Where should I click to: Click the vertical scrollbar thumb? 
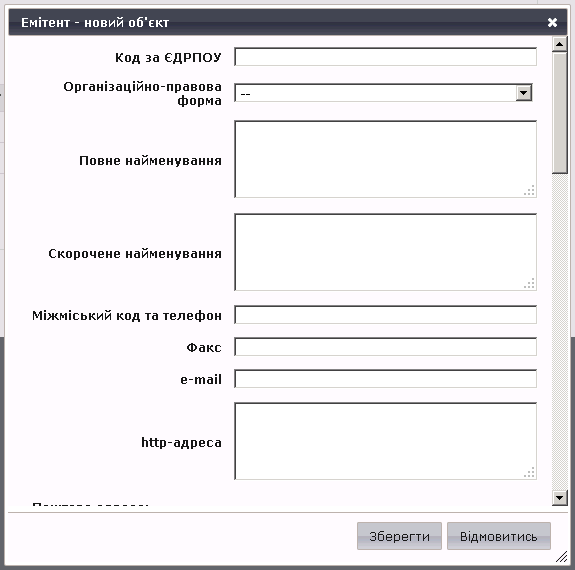[x=559, y=113]
